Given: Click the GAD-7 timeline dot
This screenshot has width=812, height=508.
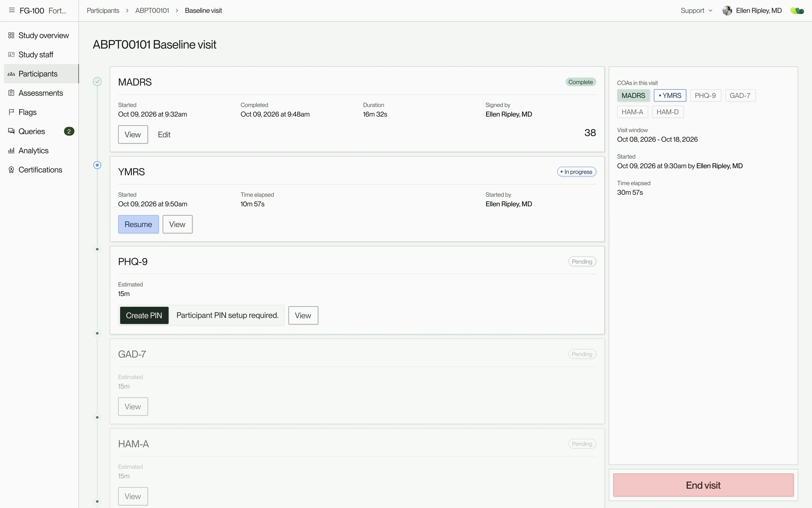Looking at the screenshot, I should [x=97, y=333].
